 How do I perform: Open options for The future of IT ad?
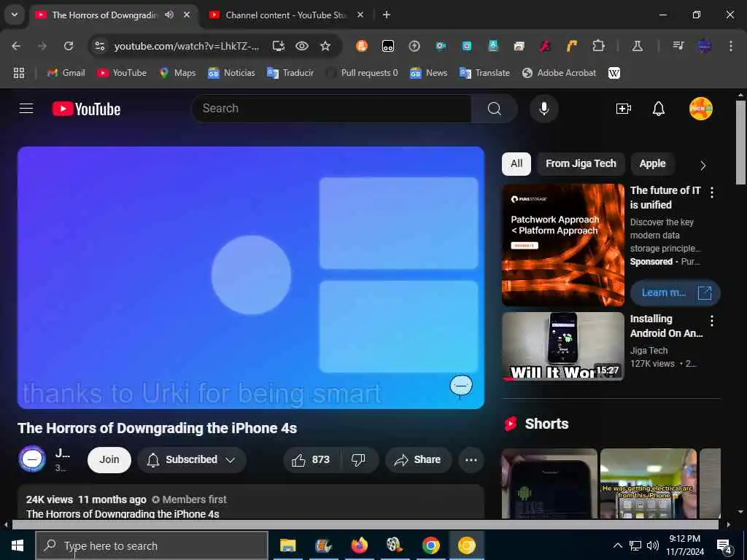(x=712, y=192)
